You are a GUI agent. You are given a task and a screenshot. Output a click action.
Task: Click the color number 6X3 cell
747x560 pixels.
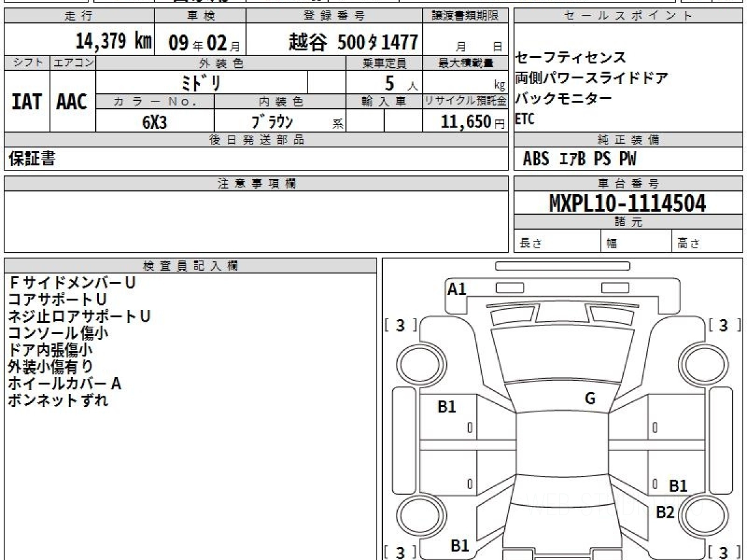click(x=154, y=122)
